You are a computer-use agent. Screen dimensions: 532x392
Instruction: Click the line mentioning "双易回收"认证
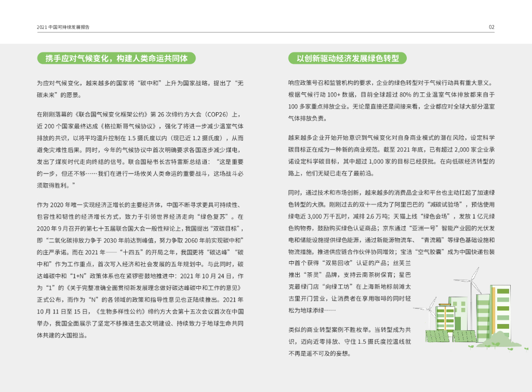pos(350,263)
